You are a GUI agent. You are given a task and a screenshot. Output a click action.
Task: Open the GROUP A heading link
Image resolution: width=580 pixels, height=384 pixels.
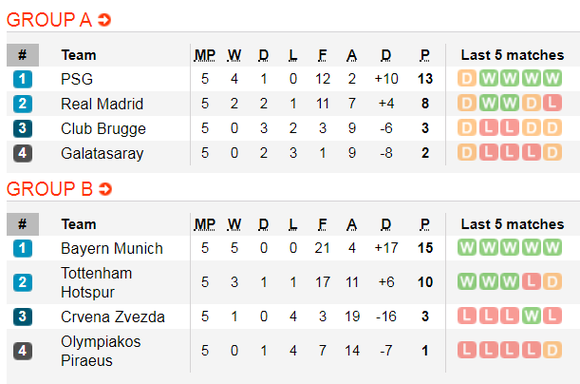pyautogui.click(x=49, y=20)
